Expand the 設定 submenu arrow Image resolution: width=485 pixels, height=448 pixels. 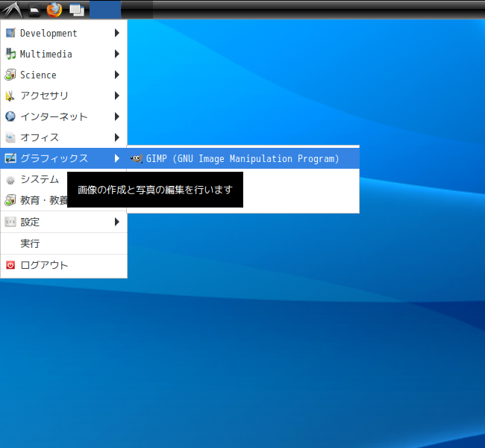point(117,222)
